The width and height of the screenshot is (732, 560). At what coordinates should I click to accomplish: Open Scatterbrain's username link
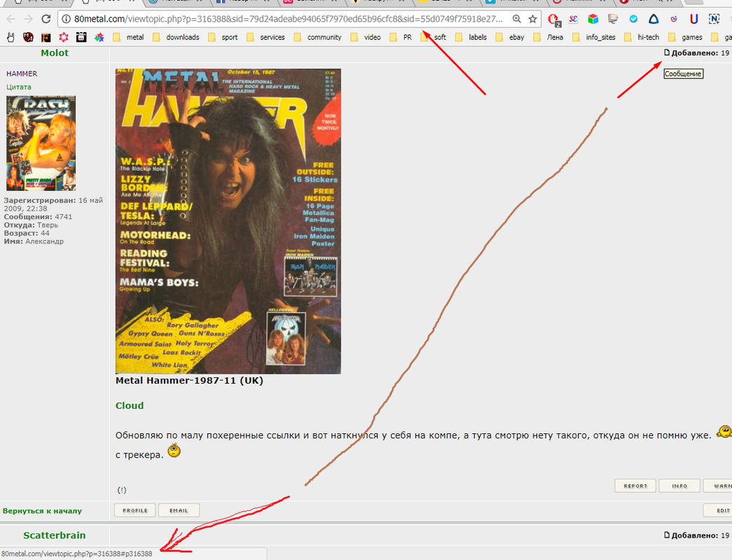[x=55, y=535]
